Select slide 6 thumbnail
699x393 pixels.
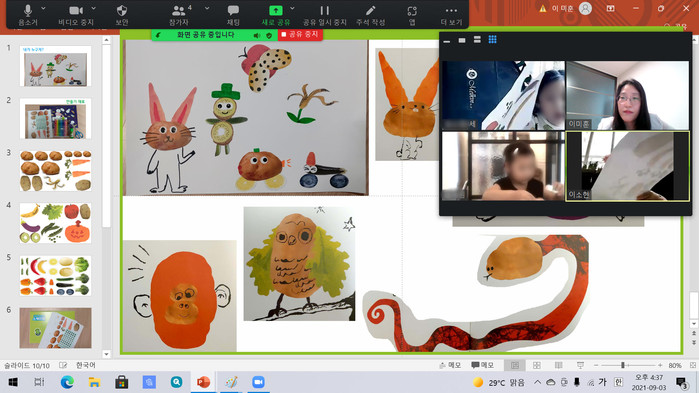(55, 328)
